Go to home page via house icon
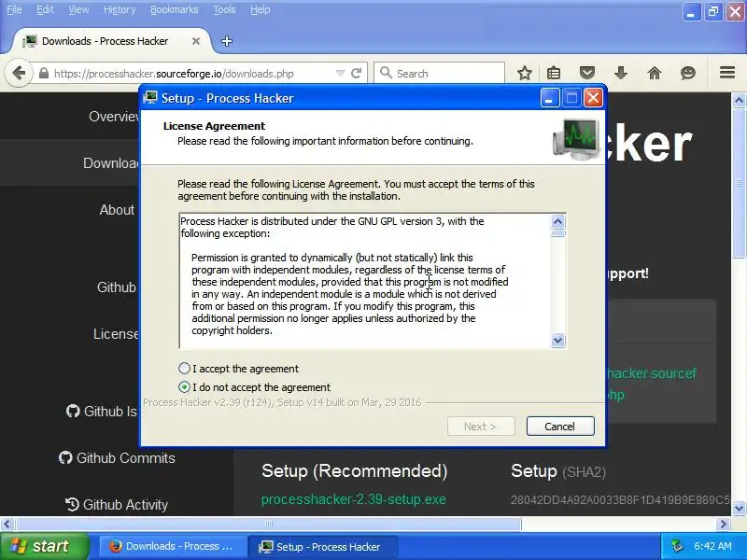This screenshot has width=747, height=560. 655,73
